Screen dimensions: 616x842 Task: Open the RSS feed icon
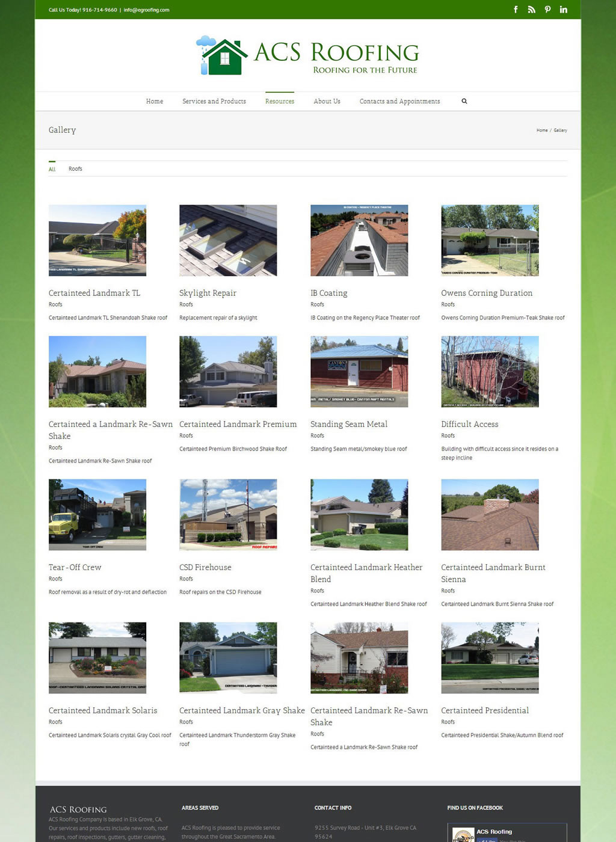[x=531, y=10]
